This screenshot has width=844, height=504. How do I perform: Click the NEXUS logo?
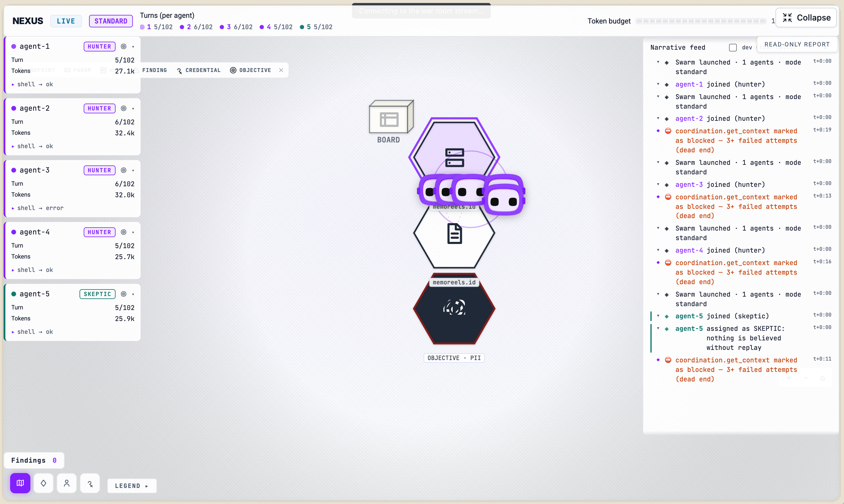(x=28, y=21)
